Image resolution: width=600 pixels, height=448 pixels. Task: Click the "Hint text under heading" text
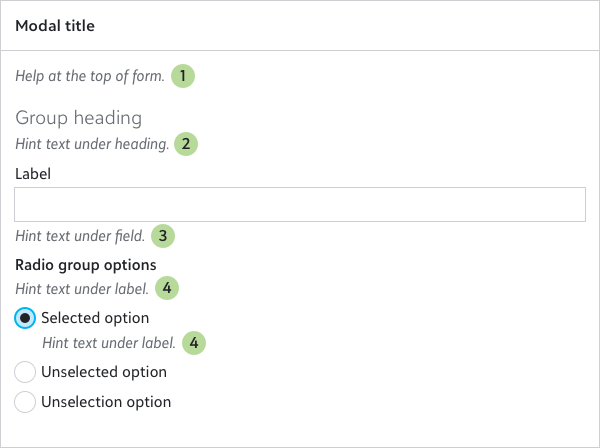(92, 144)
